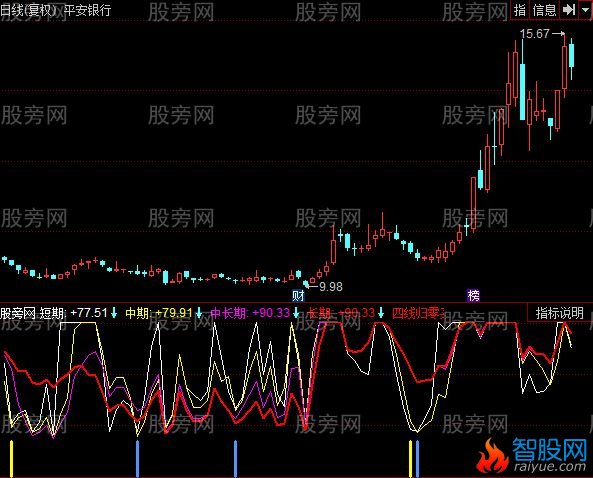Click the 长期: +90.33 indicator value
The height and width of the screenshot is (478, 593).
pos(341,313)
